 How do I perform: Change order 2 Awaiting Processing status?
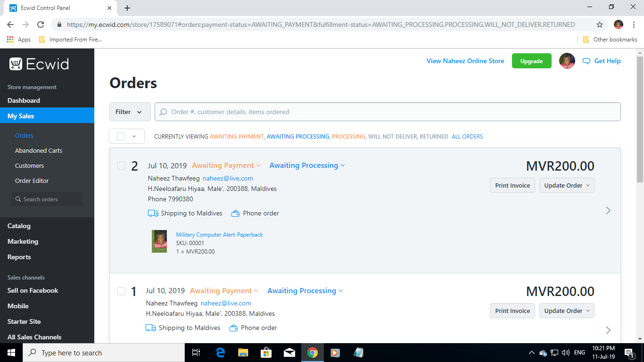pos(307,165)
